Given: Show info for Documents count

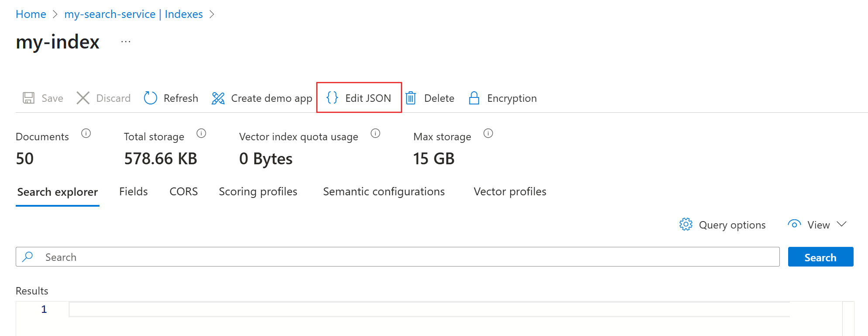Looking at the screenshot, I should coord(86,133).
